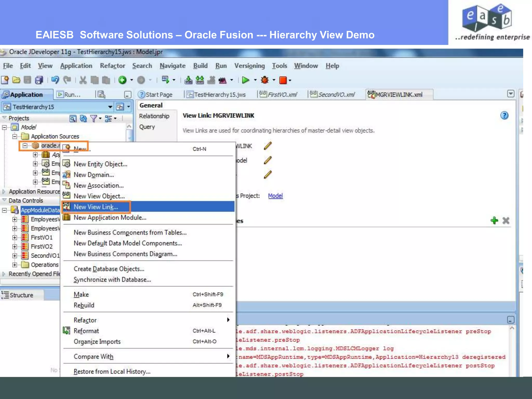Choose Compare With in the context menu
The height and width of the screenshot is (399, 532).
148,356
